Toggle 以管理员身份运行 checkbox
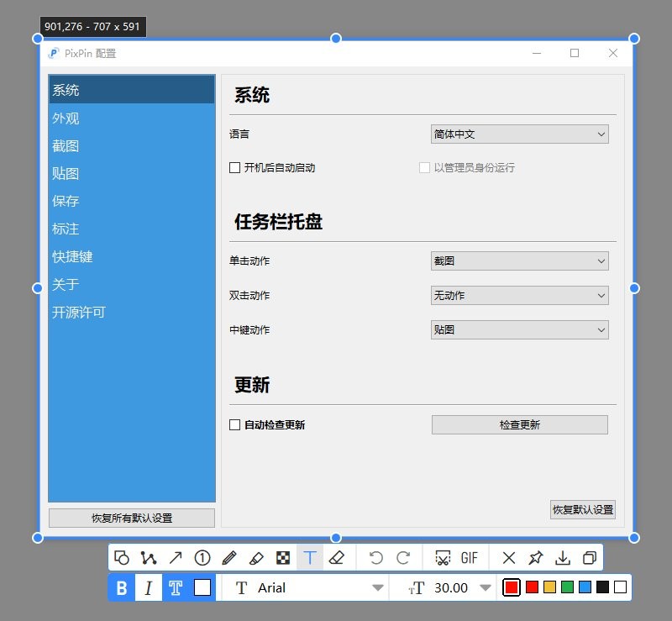Viewport: 672px width, 621px height. point(425,167)
